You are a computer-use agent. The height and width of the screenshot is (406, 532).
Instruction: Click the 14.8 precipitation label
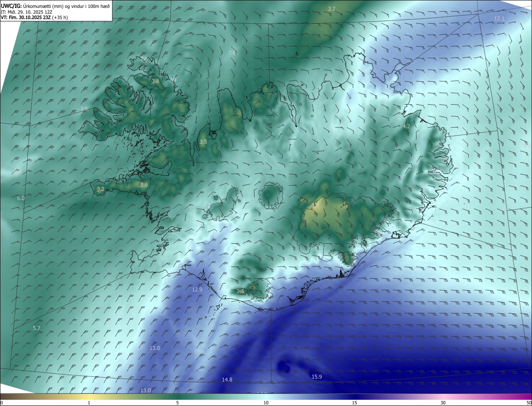[x=227, y=379]
